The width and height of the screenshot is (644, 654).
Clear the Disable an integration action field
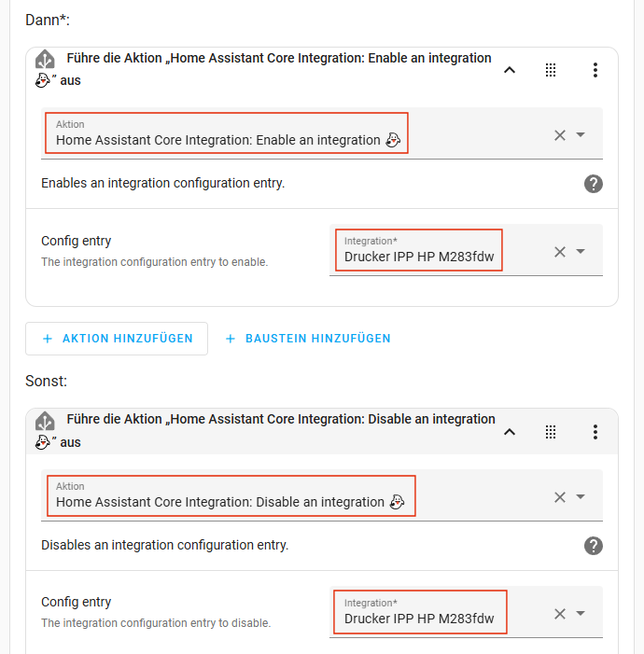[x=560, y=496]
